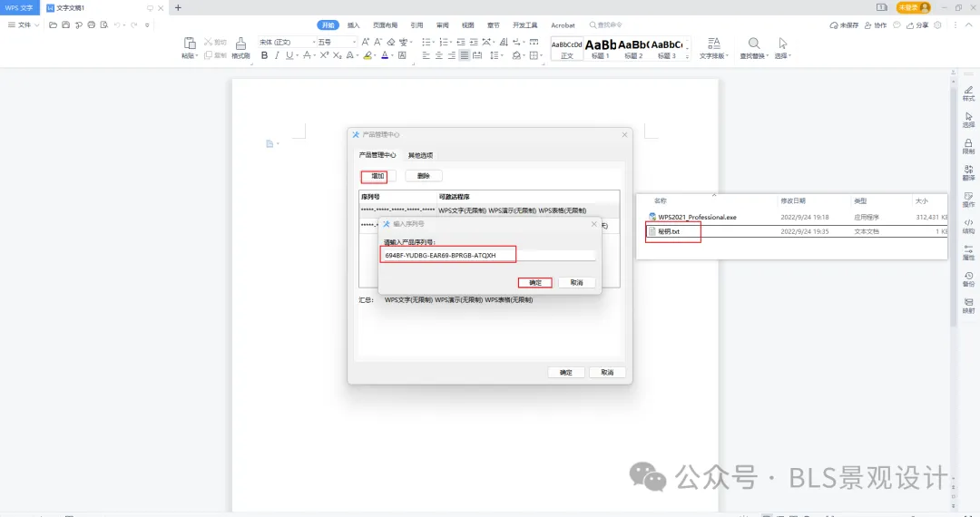Open the 开发工具 Developer Tools tab
980x517 pixels.
click(x=525, y=25)
